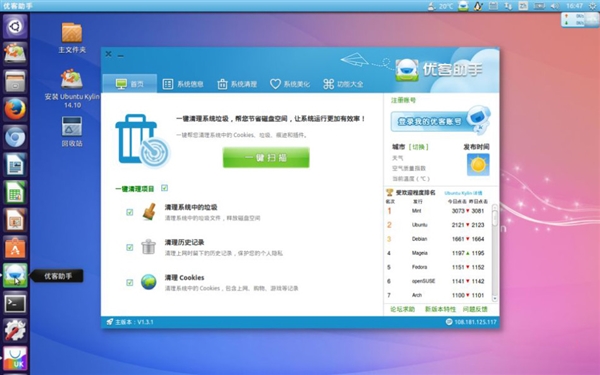Toggle the 清理历史记录 checkbox
This screenshot has height=375, width=600.
pos(130,247)
